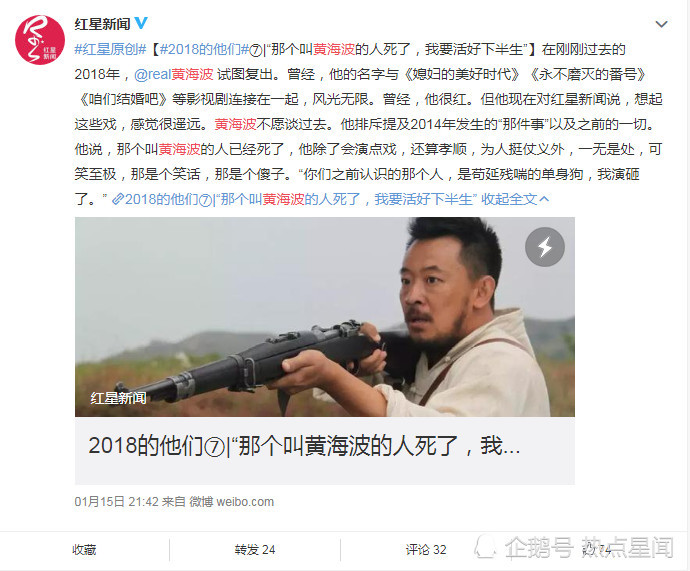The width and height of the screenshot is (690, 571).
Task: Click 转发 24 to repost
Action: [254, 550]
